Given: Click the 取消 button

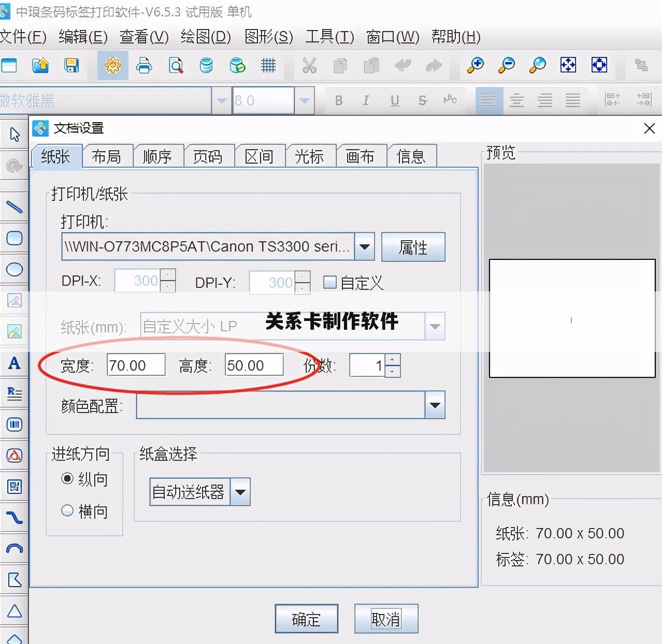Looking at the screenshot, I should pyautogui.click(x=386, y=619).
